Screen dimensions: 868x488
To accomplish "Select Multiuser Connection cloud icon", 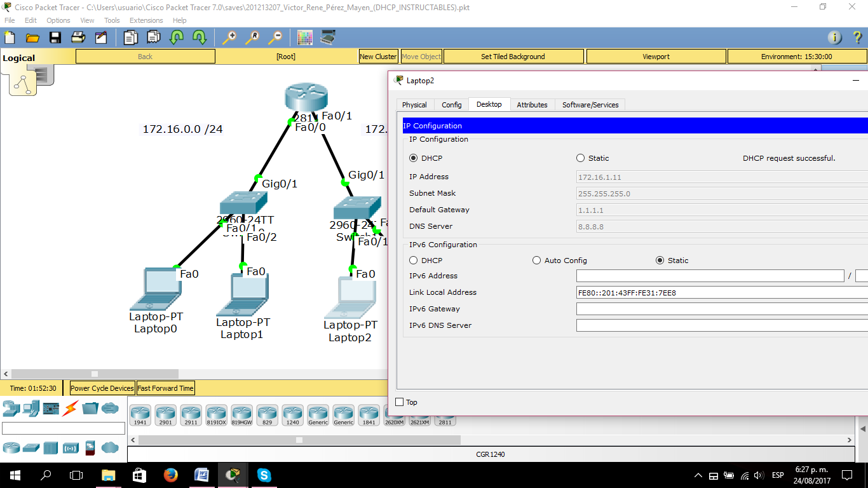I will pyautogui.click(x=110, y=408).
